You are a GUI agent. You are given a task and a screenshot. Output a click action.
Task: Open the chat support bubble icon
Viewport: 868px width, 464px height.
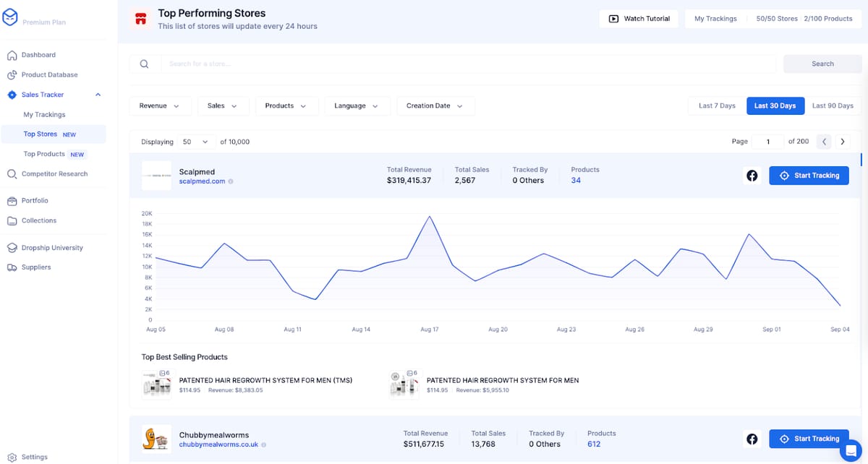click(850, 449)
